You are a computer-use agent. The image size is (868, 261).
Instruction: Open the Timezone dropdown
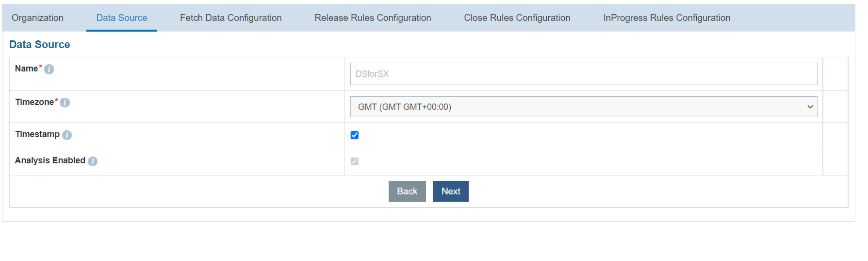583,107
